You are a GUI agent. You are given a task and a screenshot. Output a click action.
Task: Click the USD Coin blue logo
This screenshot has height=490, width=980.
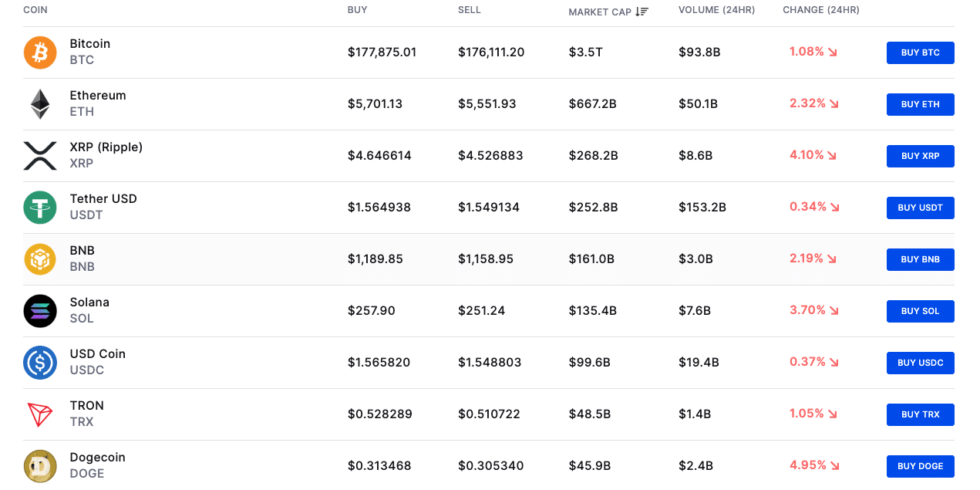tap(40, 363)
